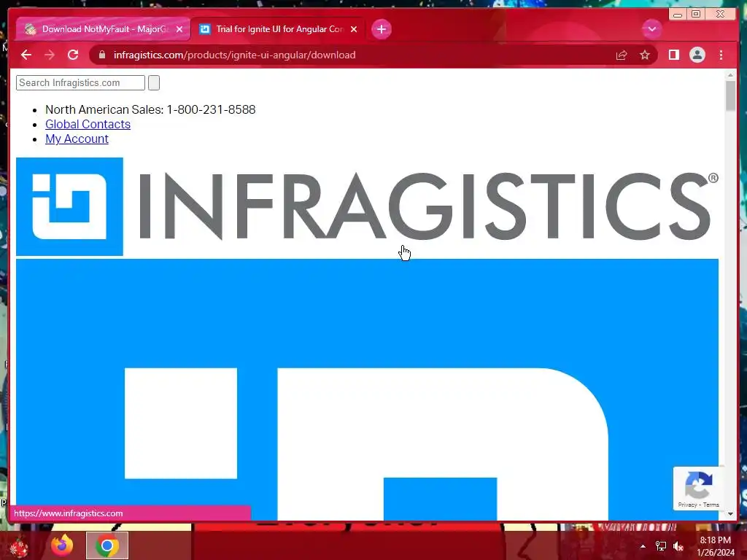Click the address bar URL

click(234, 55)
